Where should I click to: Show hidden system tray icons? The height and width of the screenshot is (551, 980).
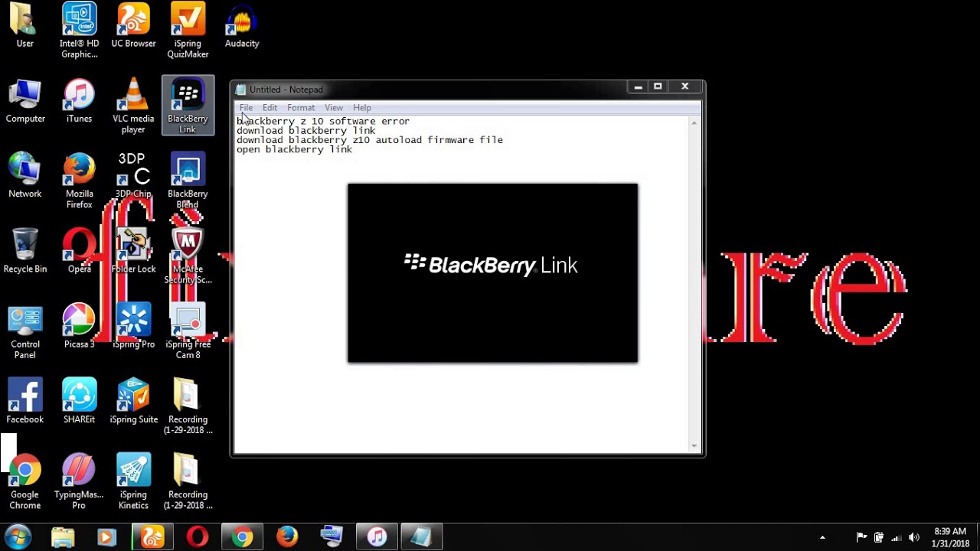tap(822, 538)
